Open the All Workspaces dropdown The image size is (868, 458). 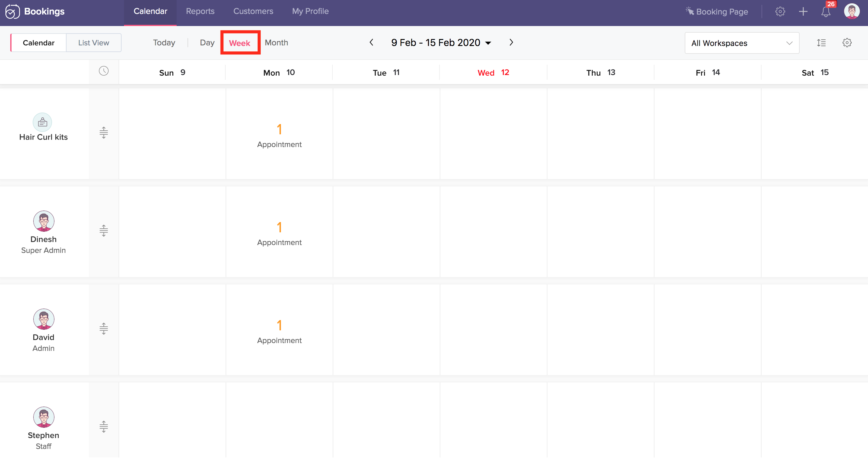742,43
